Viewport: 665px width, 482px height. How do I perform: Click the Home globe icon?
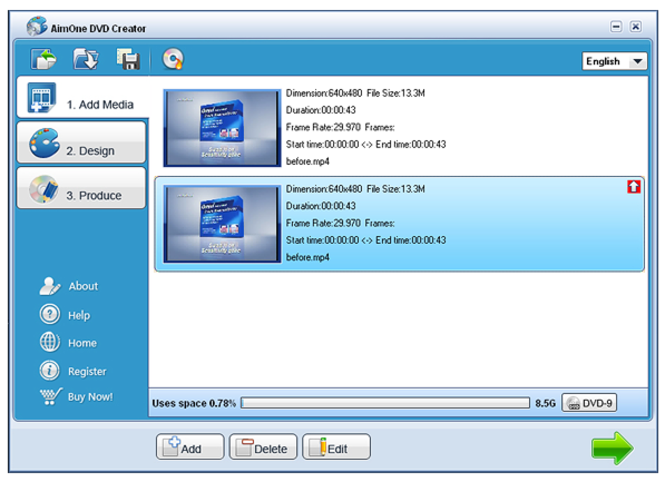(x=50, y=342)
